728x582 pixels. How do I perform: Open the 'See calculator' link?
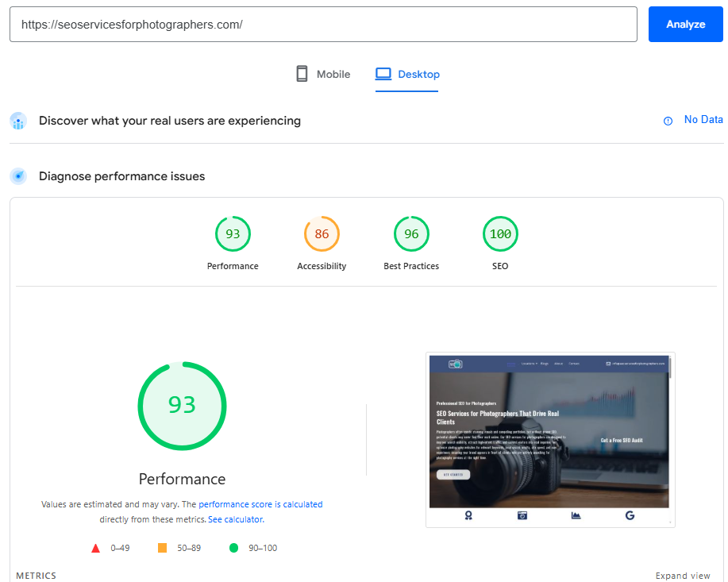tap(235, 519)
